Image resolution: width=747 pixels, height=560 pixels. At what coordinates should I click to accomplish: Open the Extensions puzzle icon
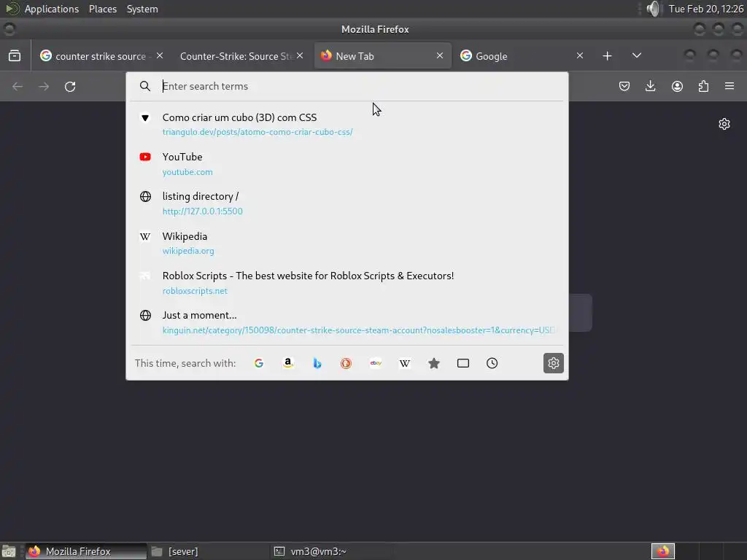click(x=703, y=86)
